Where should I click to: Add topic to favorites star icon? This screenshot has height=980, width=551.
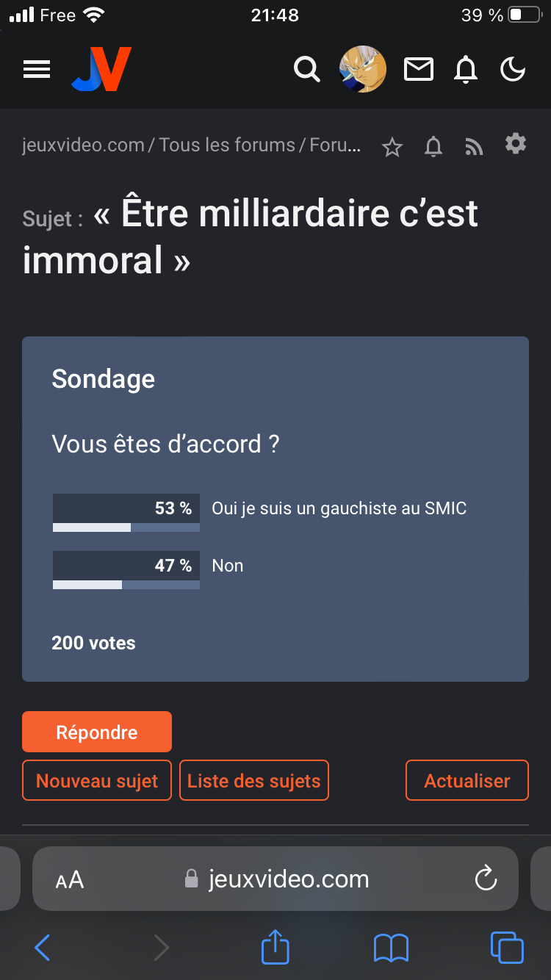(x=393, y=148)
